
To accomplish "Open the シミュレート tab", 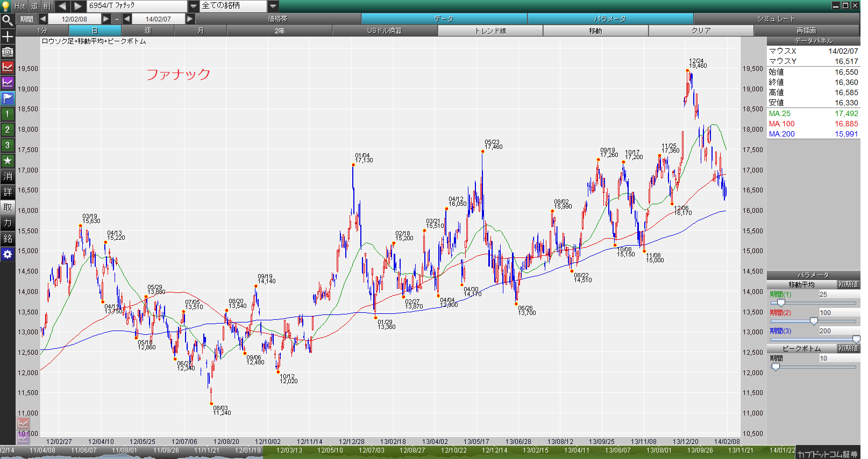I will point(776,19).
